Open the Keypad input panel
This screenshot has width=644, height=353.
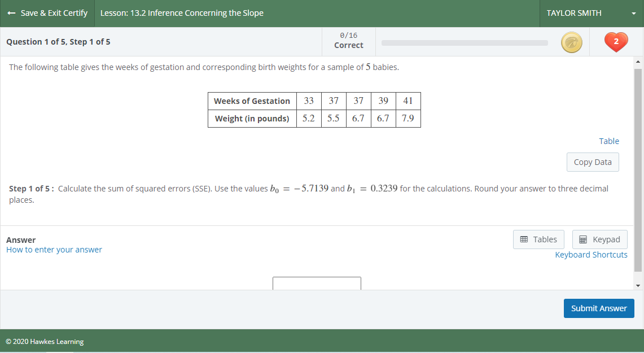599,239
